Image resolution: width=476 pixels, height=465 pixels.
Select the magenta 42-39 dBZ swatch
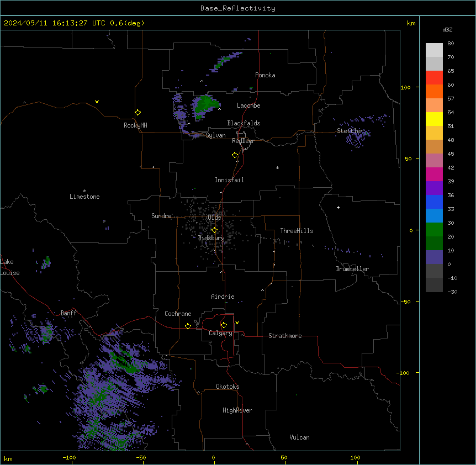point(434,174)
